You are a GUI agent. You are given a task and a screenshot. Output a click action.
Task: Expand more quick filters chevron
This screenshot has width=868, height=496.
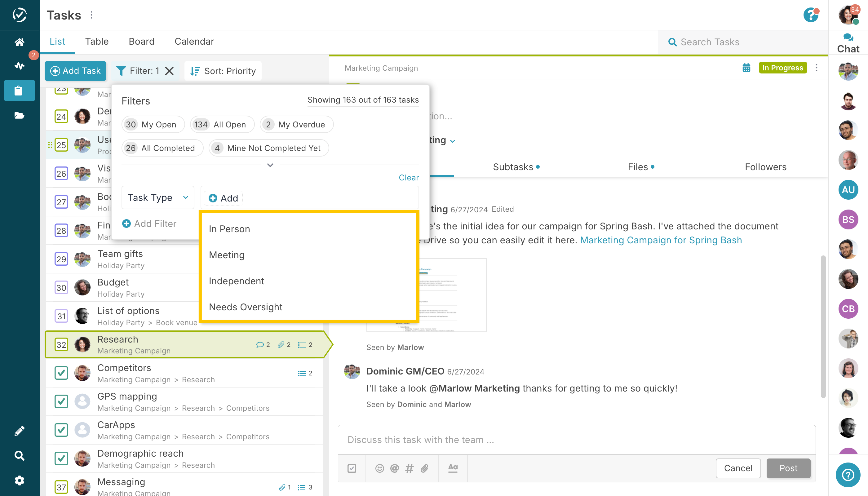270,165
